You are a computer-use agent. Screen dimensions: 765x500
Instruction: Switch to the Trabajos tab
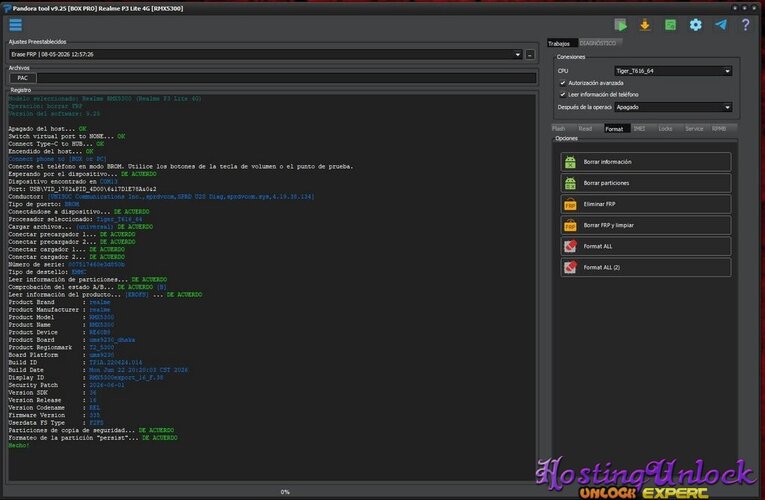coord(559,43)
